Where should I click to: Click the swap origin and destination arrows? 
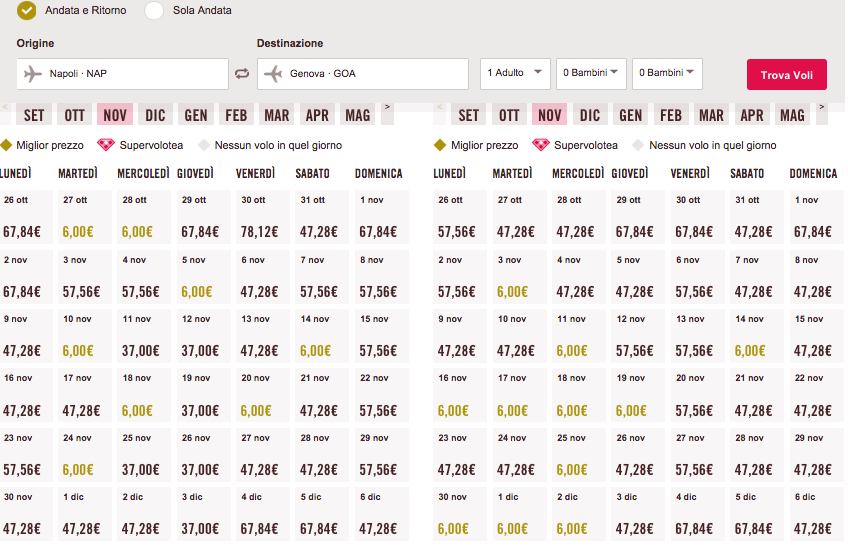tap(242, 73)
